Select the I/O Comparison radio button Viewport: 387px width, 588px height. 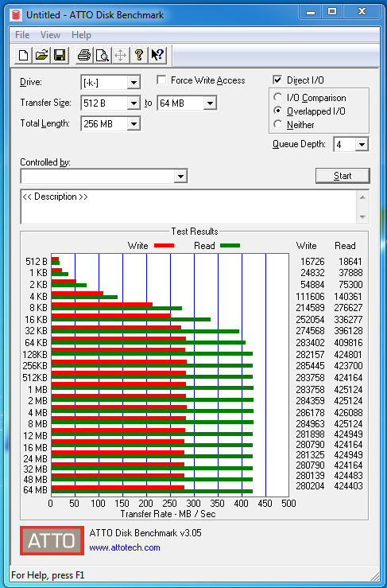pyautogui.click(x=277, y=98)
